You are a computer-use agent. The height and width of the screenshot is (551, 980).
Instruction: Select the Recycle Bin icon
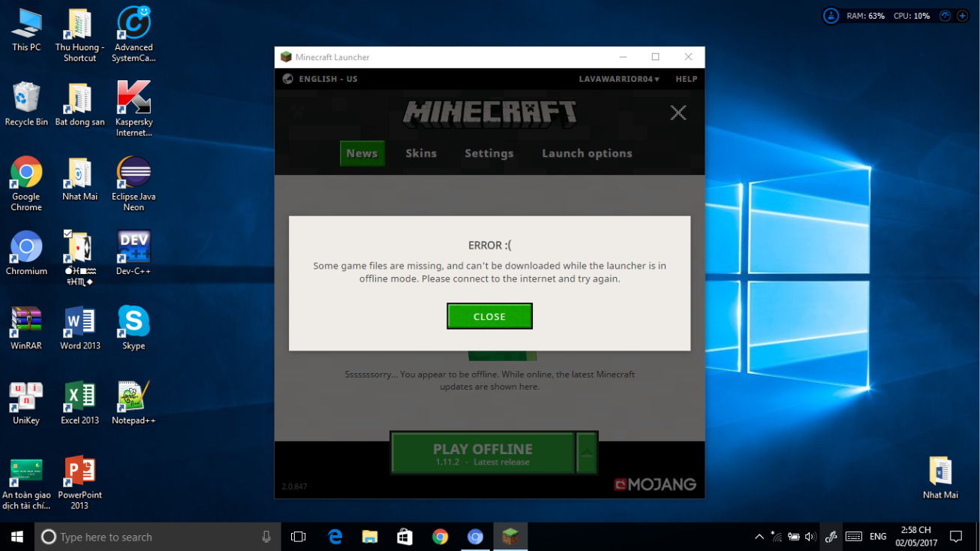tap(26, 104)
